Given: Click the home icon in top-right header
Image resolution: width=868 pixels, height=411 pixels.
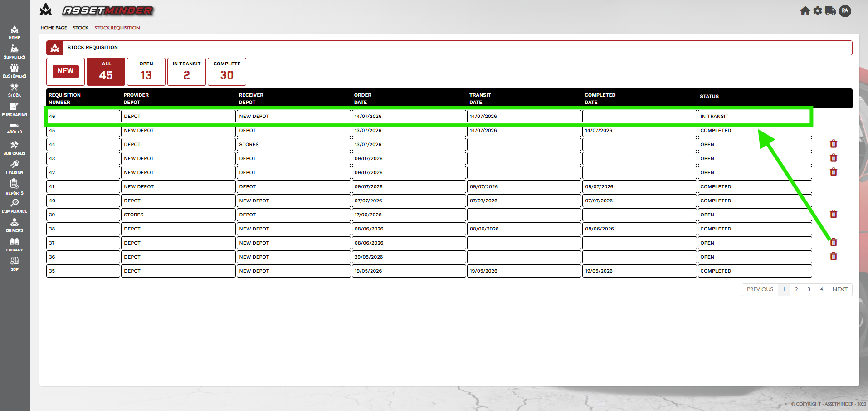Looking at the screenshot, I should (805, 11).
